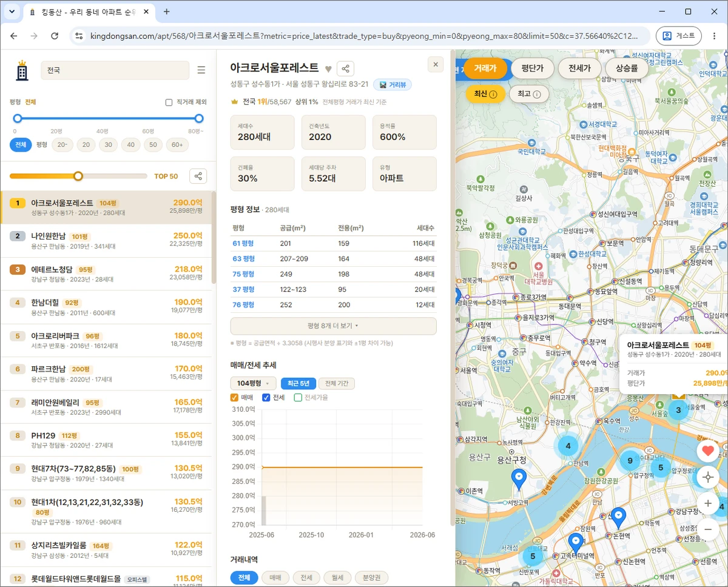Zoom in the map with plus button

(x=708, y=503)
